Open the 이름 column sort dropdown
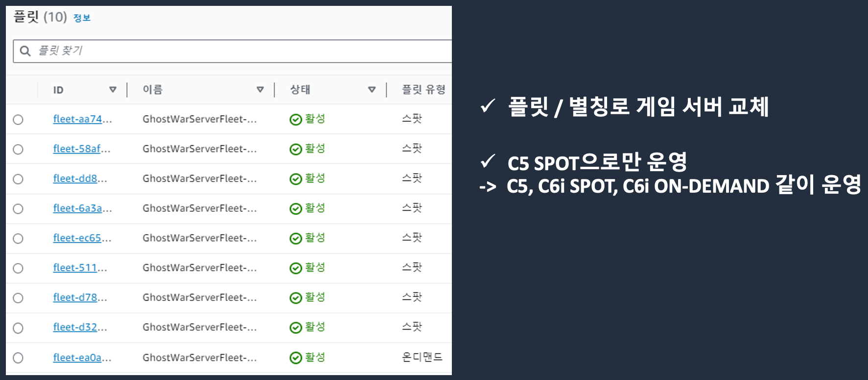868x380 pixels. coord(260,89)
